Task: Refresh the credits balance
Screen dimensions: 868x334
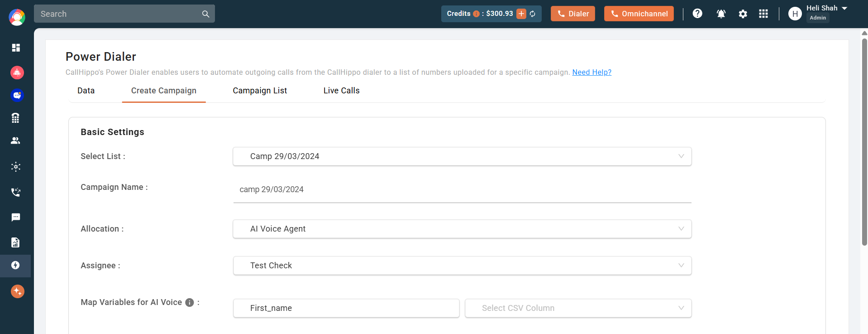Action: [533, 14]
